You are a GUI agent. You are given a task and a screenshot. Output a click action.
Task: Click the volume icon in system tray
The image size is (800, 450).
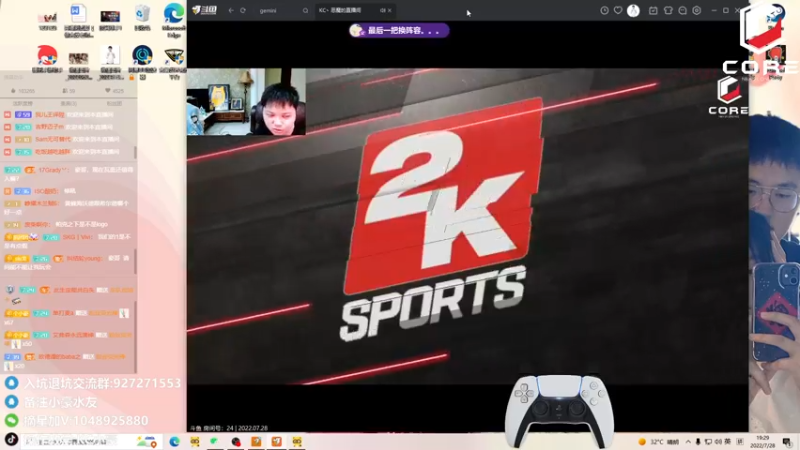718,442
